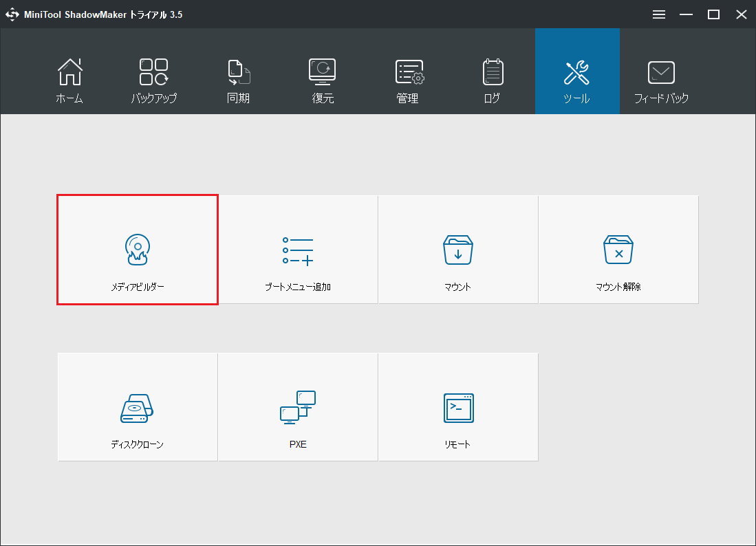The image size is (756, 546).
Task: Open the フィードバック (Feedback) section
Action: coord(660,71)
